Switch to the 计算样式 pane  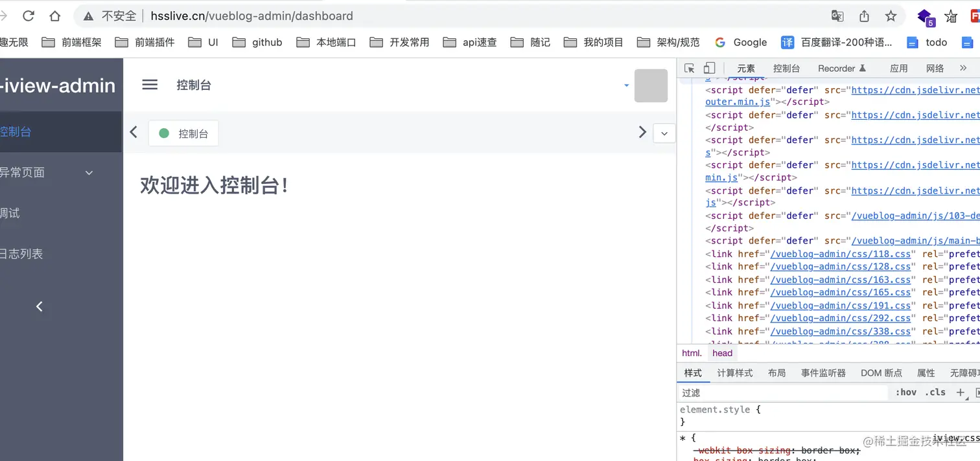coord(735,373)
